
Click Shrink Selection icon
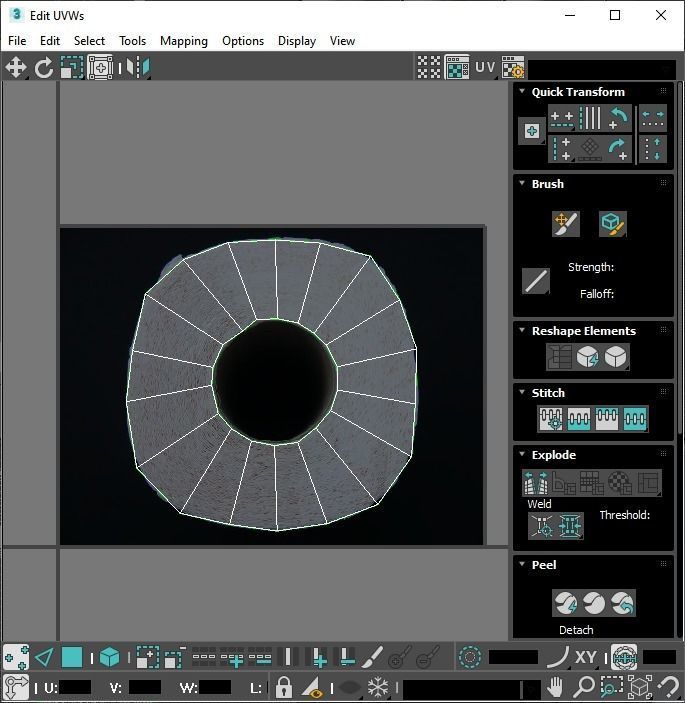(175, 658)
